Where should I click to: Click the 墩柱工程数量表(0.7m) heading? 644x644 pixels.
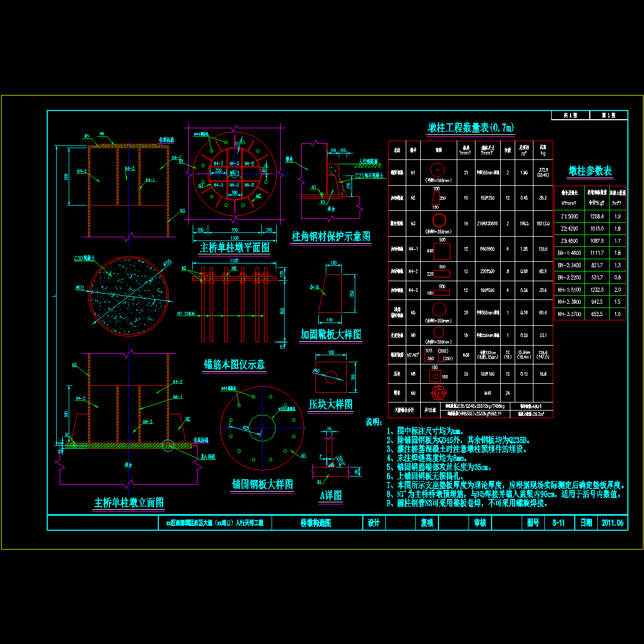471,128
